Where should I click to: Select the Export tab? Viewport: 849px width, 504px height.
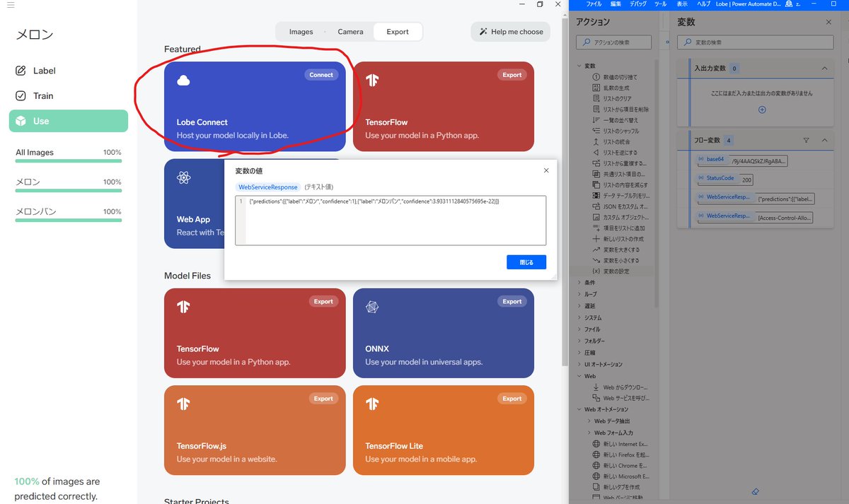[x=398, y=32]
